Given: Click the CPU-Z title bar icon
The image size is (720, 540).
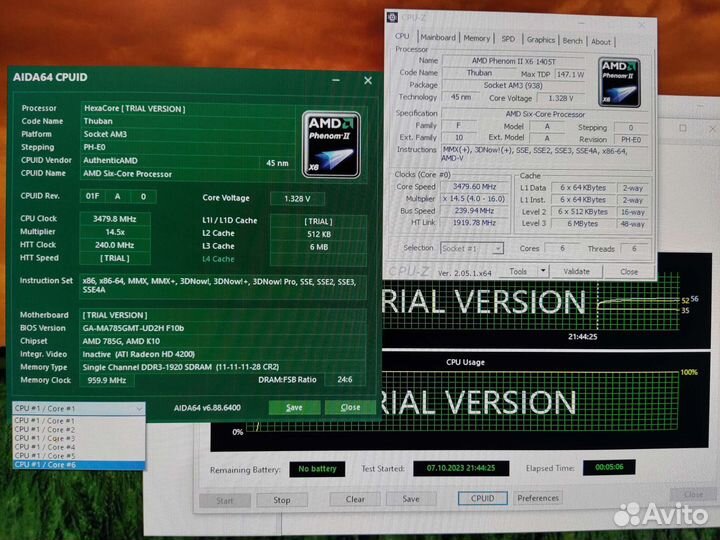Looking at the screenshot, I should coord(392,17).
